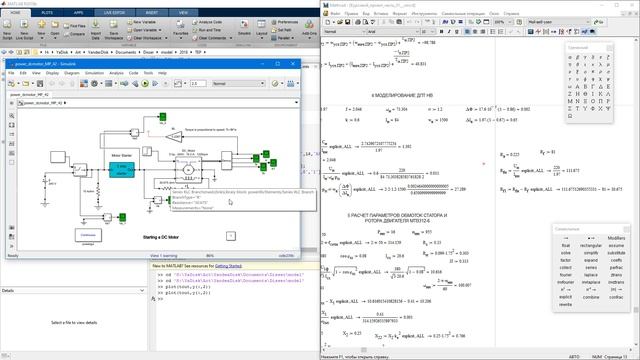This screenshot has width=640, height=360.
Task: Open Mathcad font size dropdown
Action: point(428,31)
